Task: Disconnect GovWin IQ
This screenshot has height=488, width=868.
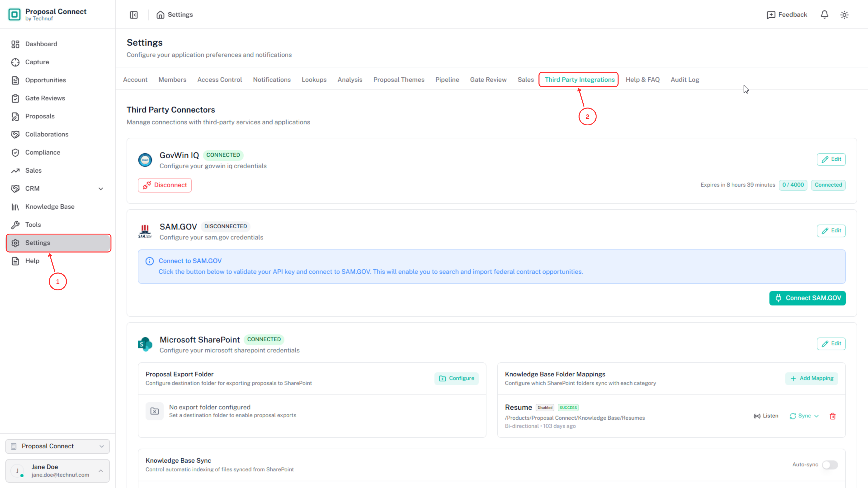Action: point(165,185)
